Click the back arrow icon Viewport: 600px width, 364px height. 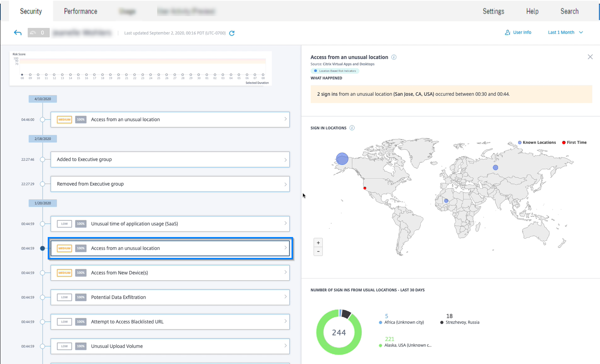click(18, 33)
